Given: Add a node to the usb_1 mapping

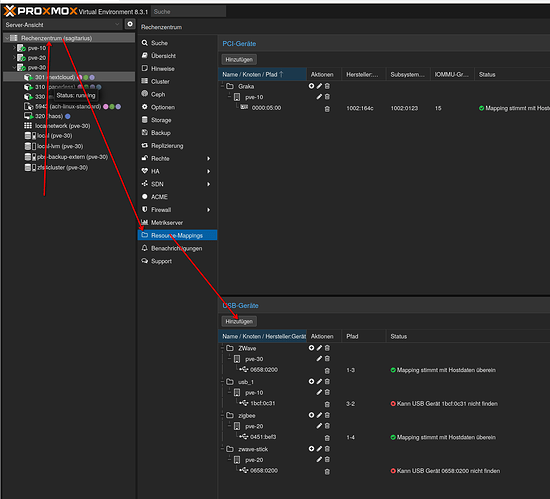Looking at the screenshot, I should point(311,382).
